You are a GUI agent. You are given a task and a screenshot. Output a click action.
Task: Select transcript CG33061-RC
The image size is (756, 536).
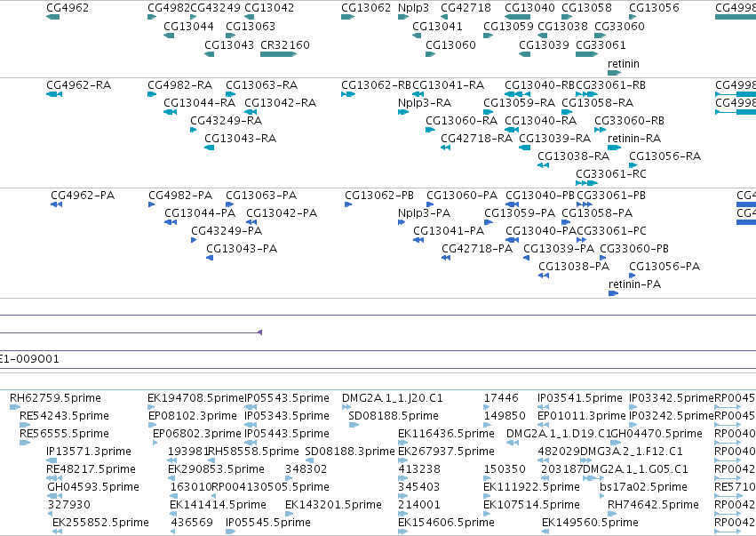coord(611,173)
